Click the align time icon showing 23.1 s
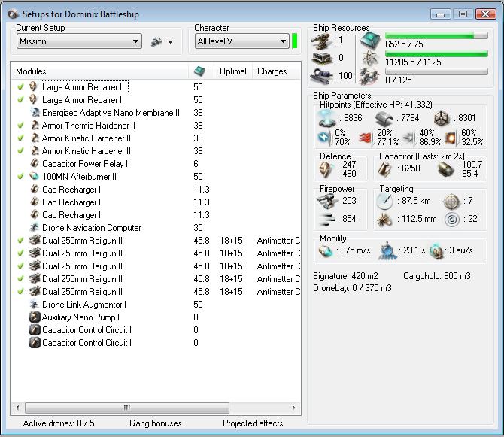The height and width of the screenshot is (437, 504). (387, 250)
